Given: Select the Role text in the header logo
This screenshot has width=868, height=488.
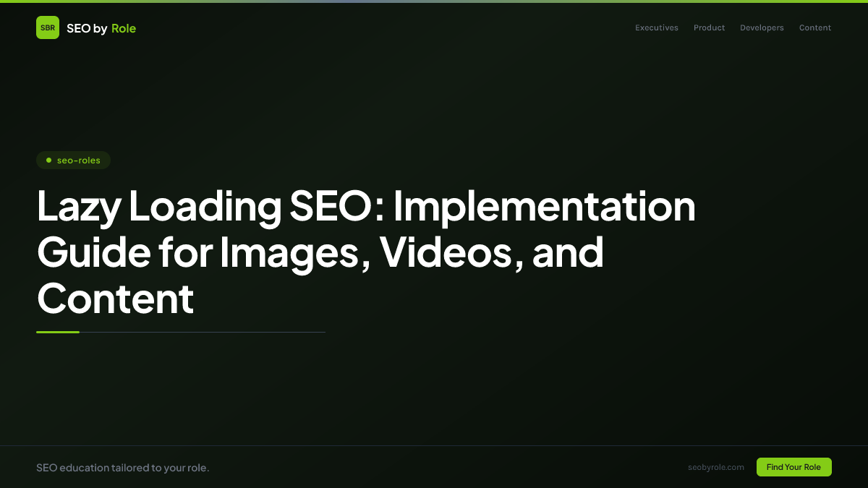Looking at the screenshot, I should tap(124, 27).
